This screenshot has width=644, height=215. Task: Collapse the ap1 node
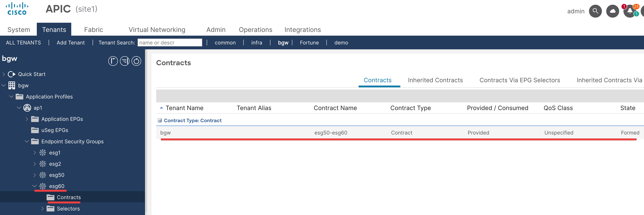click(19, 108)
